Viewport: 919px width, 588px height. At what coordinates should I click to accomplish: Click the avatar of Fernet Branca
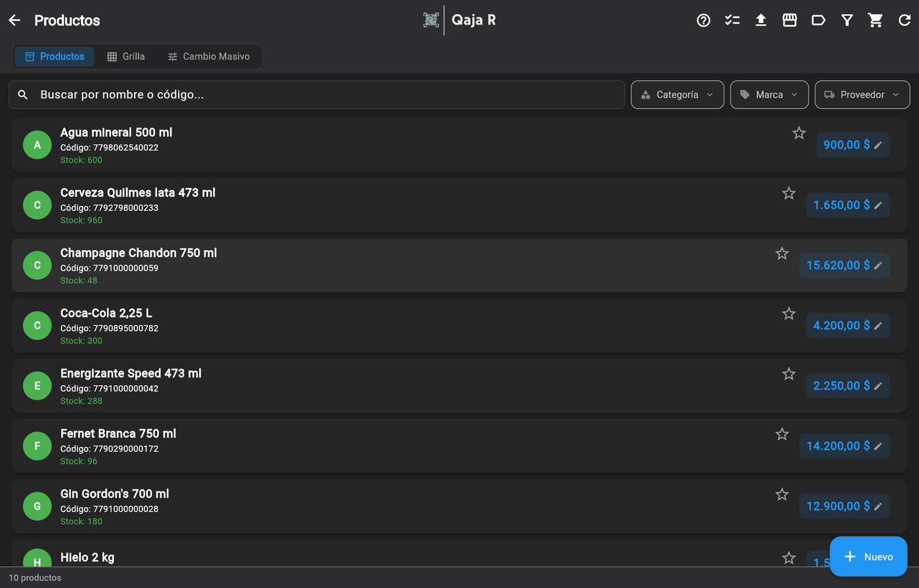click(x=37, y=446)
